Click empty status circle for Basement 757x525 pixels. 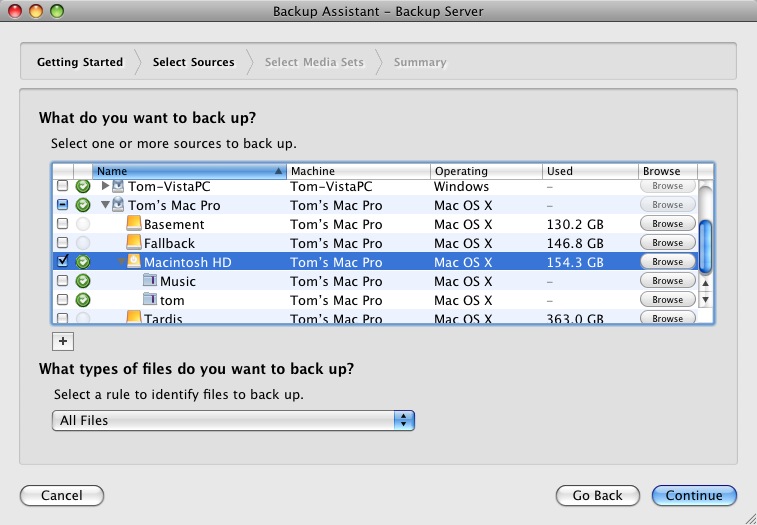click(83, 224)
